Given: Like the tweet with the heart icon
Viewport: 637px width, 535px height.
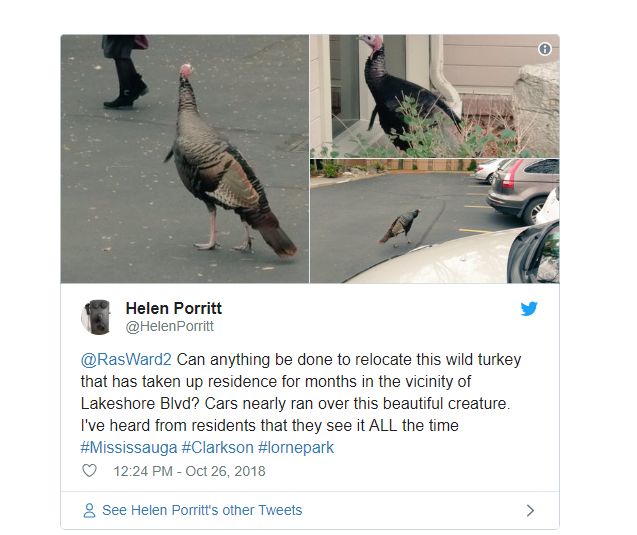Looking at the screenshot, I should (x=89, y=470).
